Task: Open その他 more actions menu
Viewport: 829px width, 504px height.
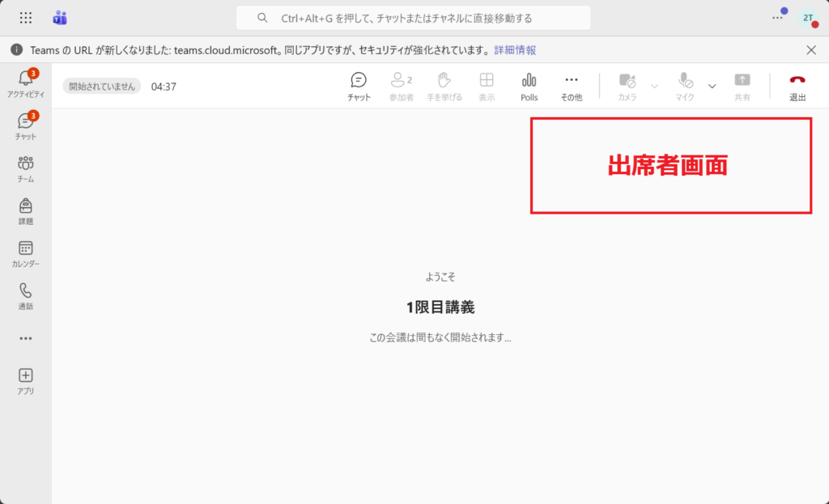Action: tap(571, 86)
